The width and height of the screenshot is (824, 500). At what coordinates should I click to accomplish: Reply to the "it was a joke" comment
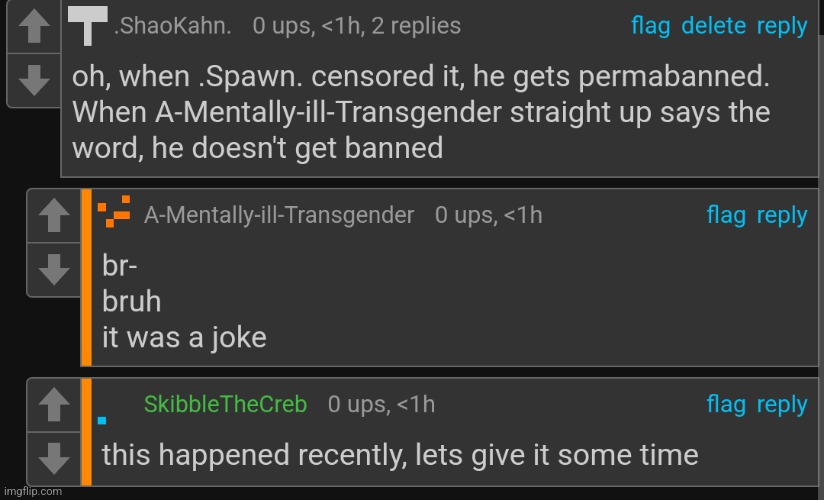tap(781, 215)
